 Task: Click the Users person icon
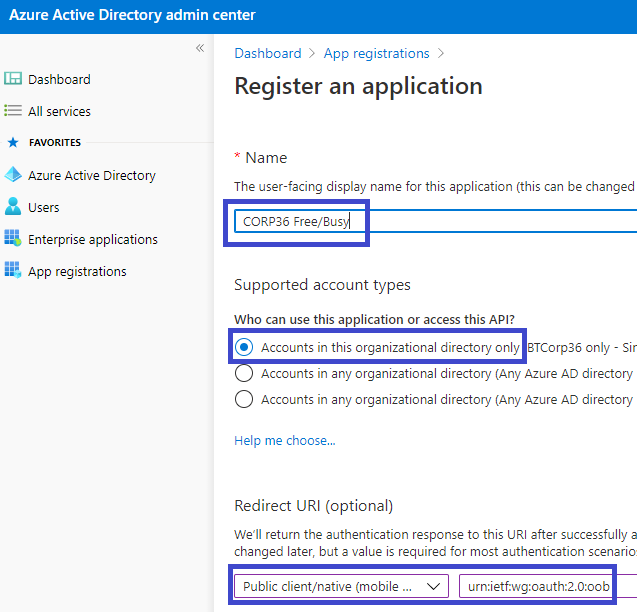[x=13, y=207]
